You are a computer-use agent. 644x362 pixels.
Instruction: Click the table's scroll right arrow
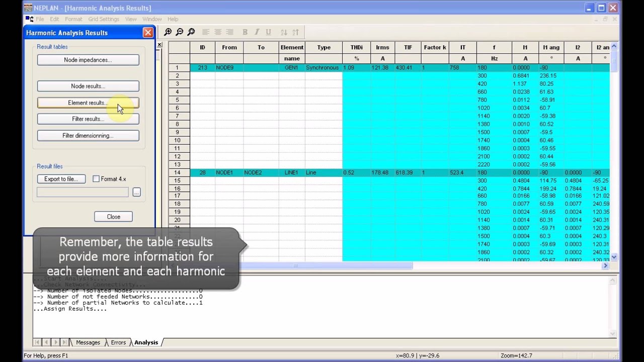pyautogui.click(x=605, y=265)
